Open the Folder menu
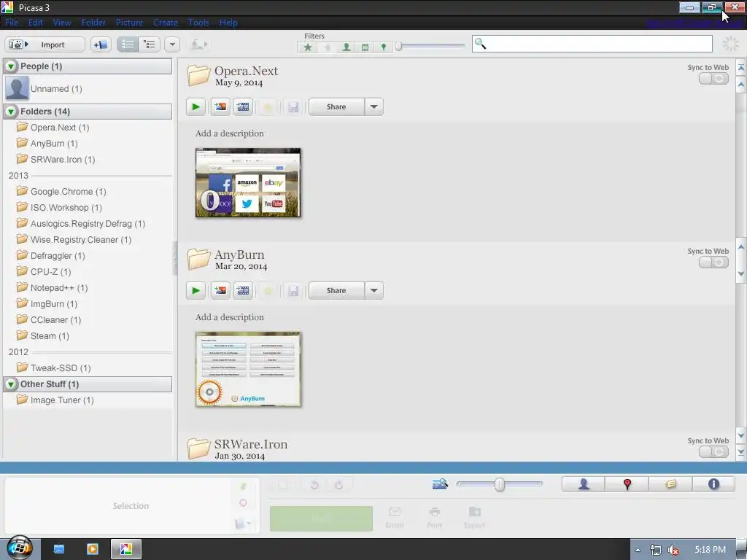Viewport: 747px width, 560px height. click(x=93, y=23)
